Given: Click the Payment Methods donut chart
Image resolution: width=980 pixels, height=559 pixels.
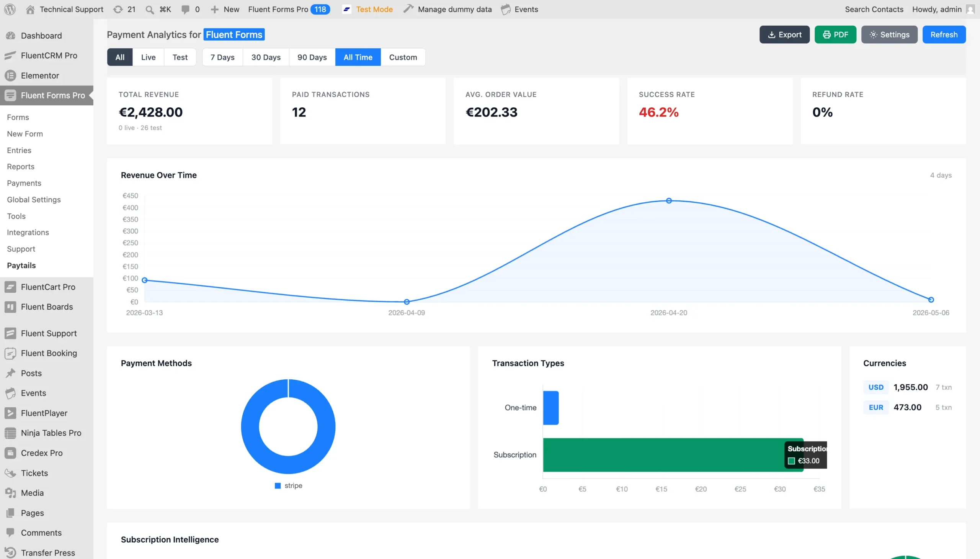Looking at the screenshot, I should pyautogui.click(x=288, y=426).
